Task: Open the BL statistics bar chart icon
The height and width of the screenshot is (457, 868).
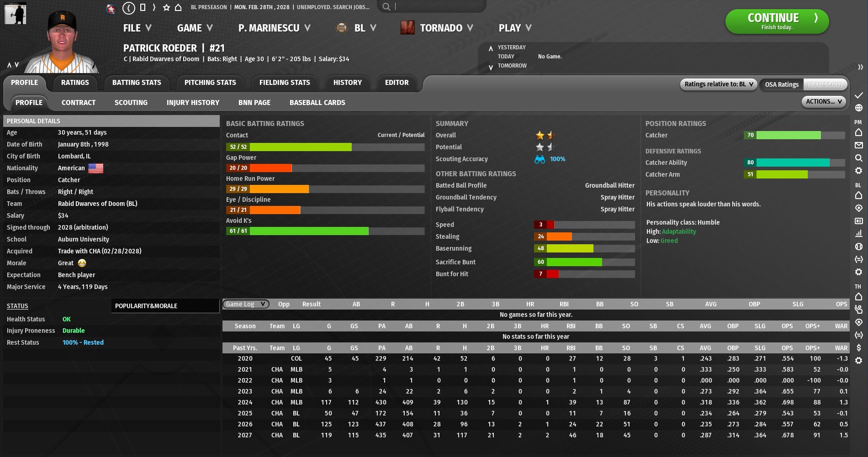Action: click(x=859, y=234)
